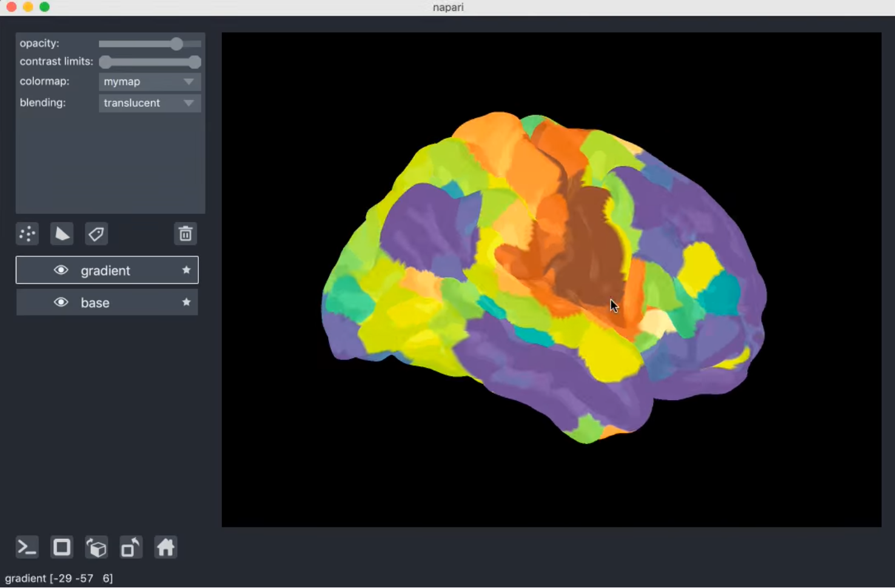The image size is (895, 588).
Task: Hide the base layer
Action: 61,302
